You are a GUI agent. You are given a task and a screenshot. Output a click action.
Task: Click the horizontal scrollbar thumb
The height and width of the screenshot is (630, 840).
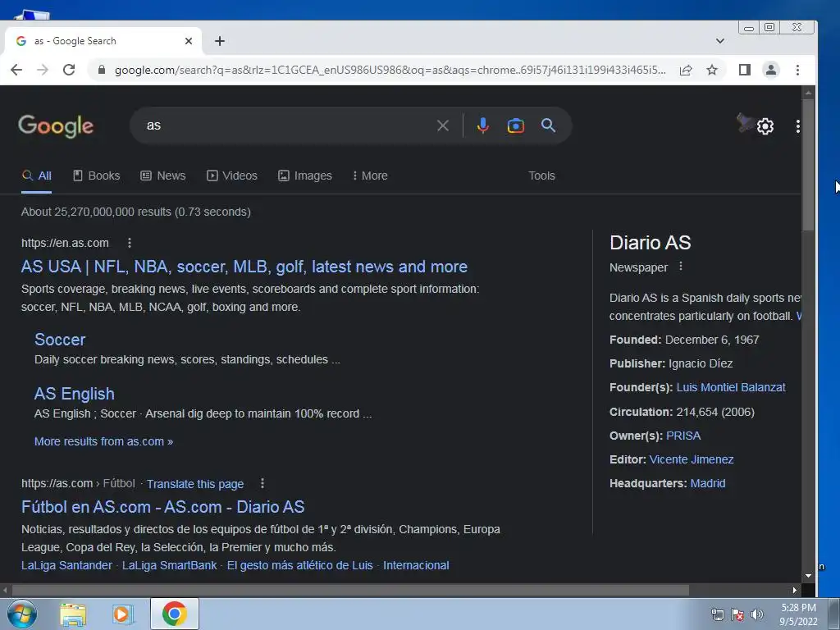pyautogui.click(x=351, y=591)
